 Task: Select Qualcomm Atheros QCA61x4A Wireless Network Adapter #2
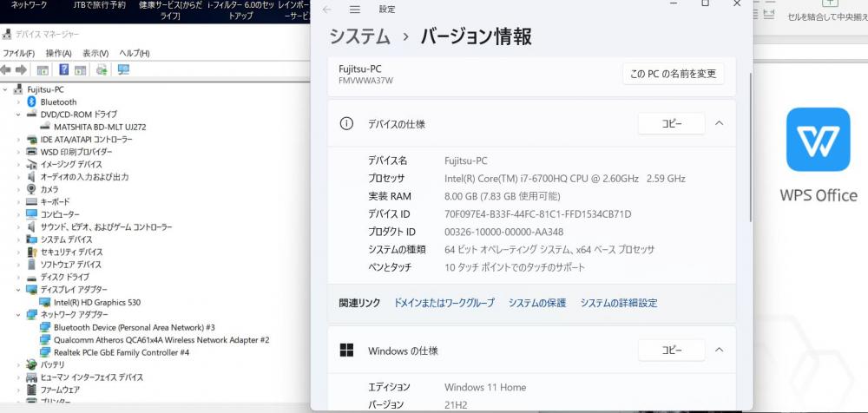pos(161,340)
